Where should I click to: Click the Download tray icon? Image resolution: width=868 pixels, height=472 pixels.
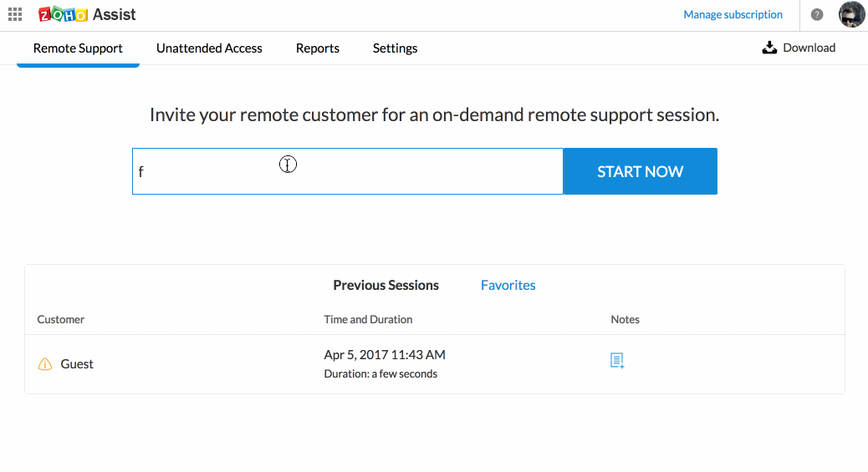click(769, 48)
